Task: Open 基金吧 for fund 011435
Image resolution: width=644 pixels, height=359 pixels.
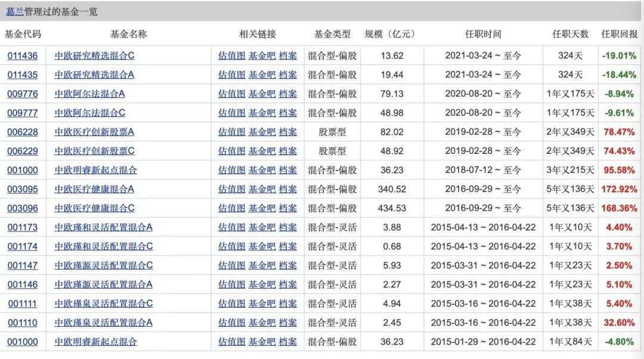Action: 262,75
